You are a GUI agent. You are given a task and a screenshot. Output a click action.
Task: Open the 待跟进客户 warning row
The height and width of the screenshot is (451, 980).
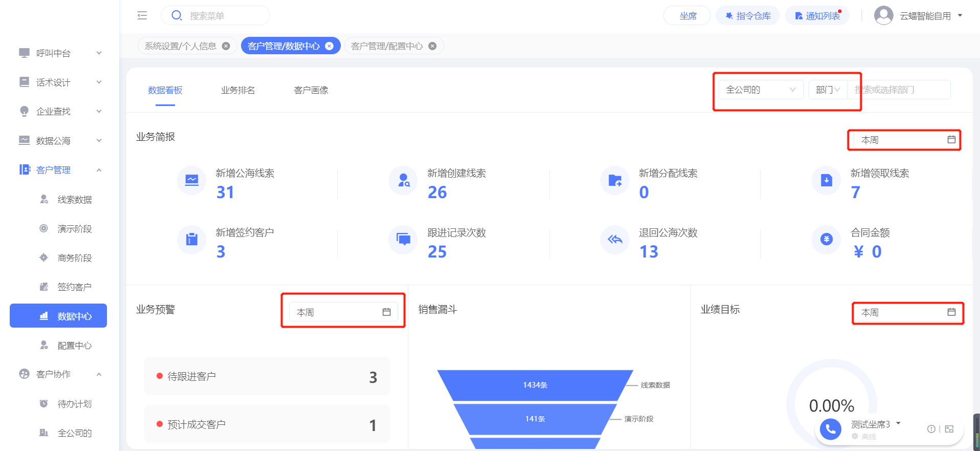pyautogui.click(x=267, y=376)
